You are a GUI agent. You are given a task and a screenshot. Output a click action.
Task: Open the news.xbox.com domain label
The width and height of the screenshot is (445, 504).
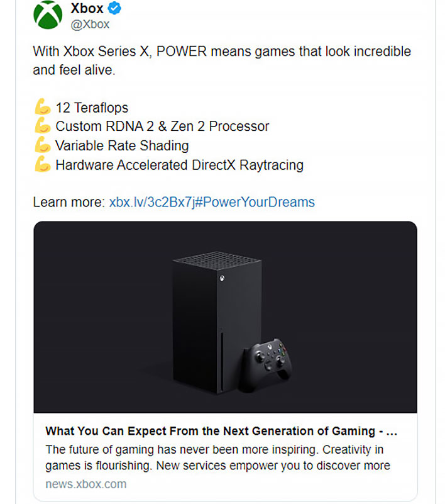86,484
